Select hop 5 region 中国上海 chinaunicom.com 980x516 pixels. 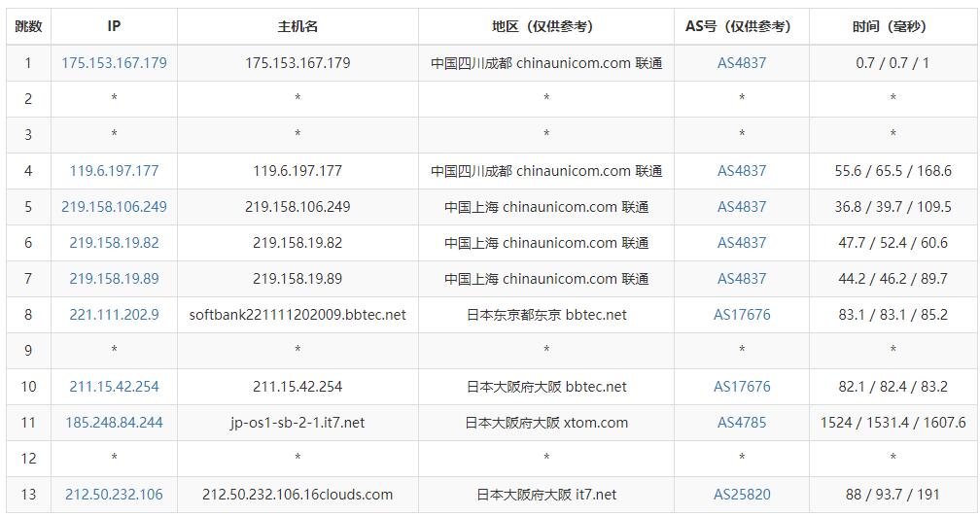click(x=546, y=207)
